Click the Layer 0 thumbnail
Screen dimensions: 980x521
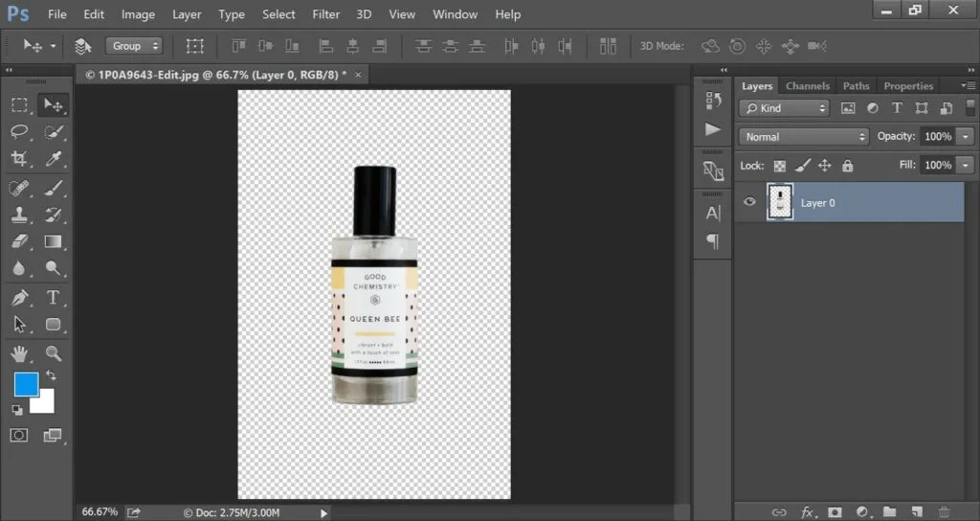click(x=780, y=202)
